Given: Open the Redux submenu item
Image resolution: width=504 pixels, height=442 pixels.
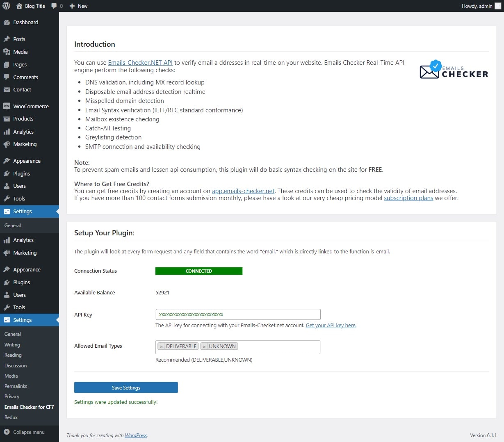Looking at the screenshot, I should click(11, 417).
